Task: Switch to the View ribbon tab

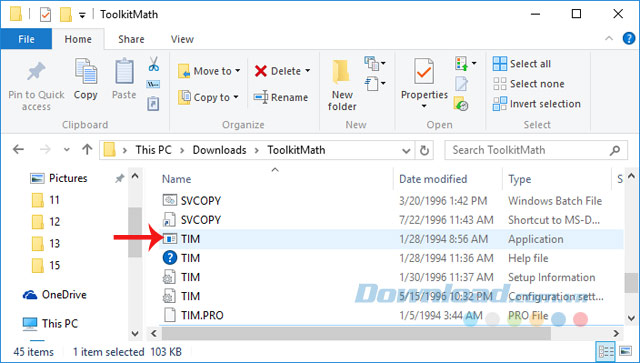Action: pos(182,39)
